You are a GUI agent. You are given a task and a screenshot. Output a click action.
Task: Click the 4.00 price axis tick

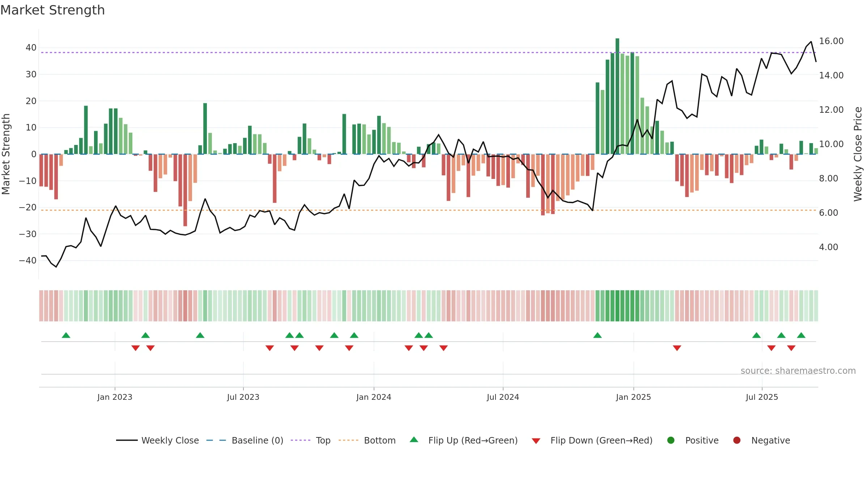coord(829,247)
